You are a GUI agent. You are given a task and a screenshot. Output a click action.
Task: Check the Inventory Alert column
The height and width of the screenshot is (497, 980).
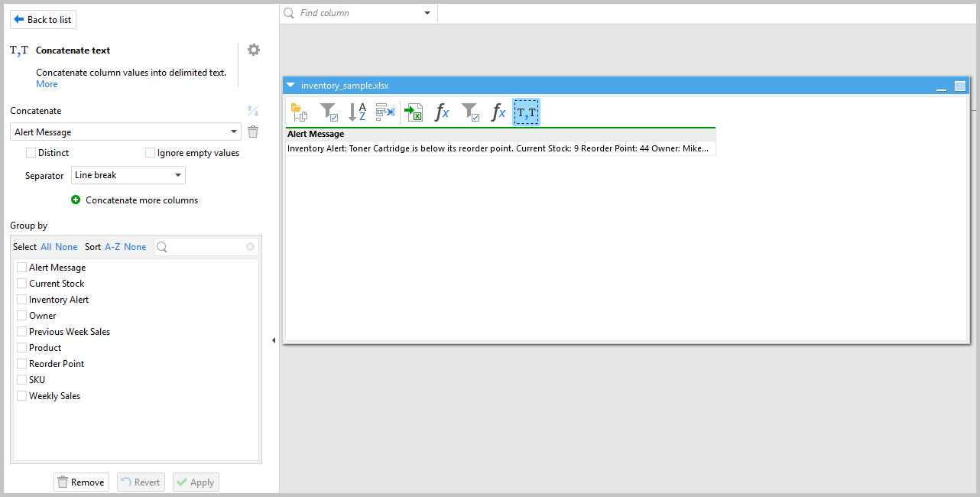tap(21, 300)
